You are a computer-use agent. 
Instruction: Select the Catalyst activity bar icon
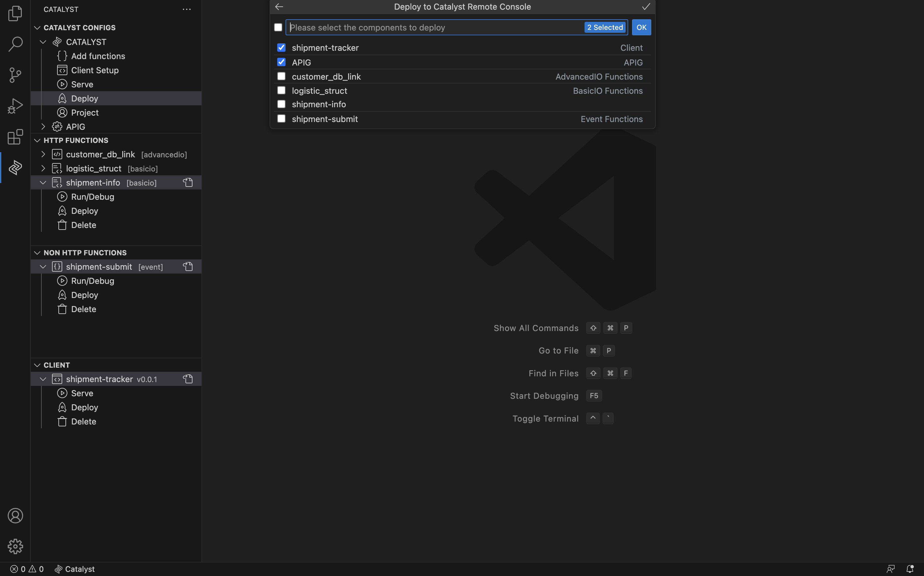pos(15,168)
